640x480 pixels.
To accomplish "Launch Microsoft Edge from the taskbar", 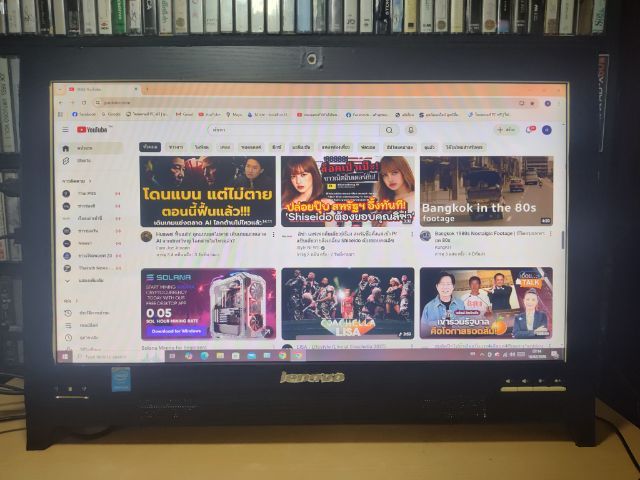I will (204, 356).
